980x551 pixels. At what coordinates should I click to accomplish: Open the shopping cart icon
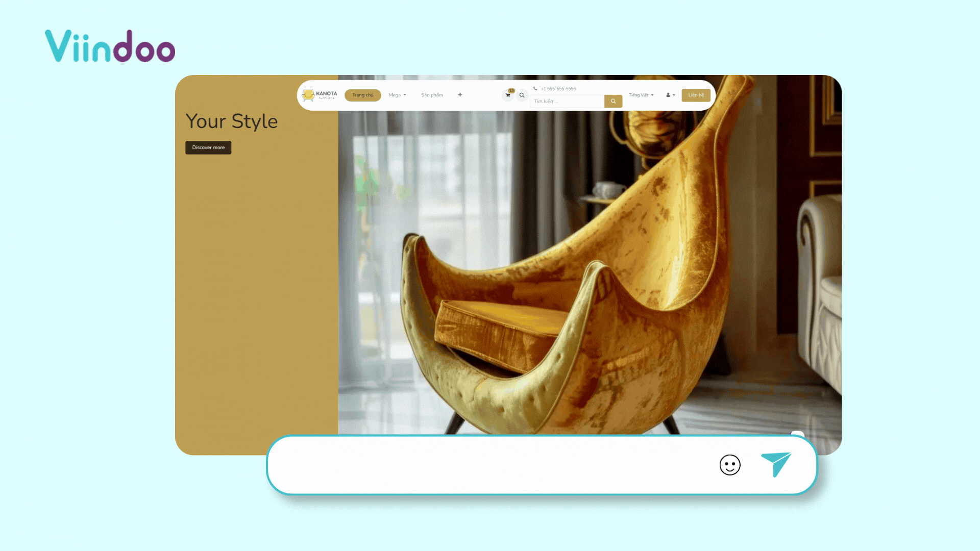[x=507, y=95]
